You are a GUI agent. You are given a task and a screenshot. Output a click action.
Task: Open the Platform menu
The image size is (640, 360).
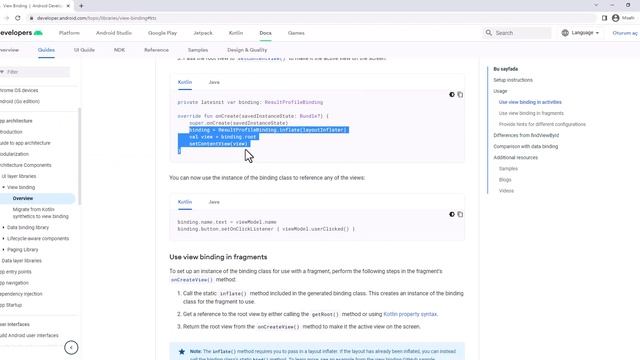click(69, 33)
